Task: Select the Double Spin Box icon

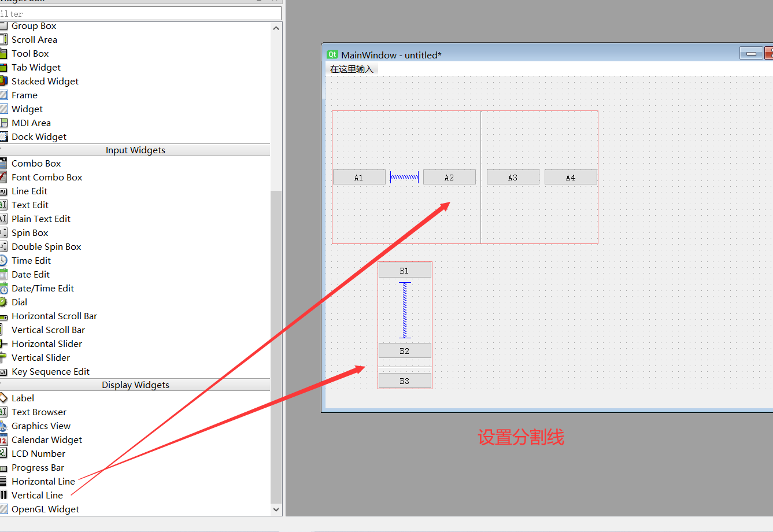Action: [x=3, y=246]
